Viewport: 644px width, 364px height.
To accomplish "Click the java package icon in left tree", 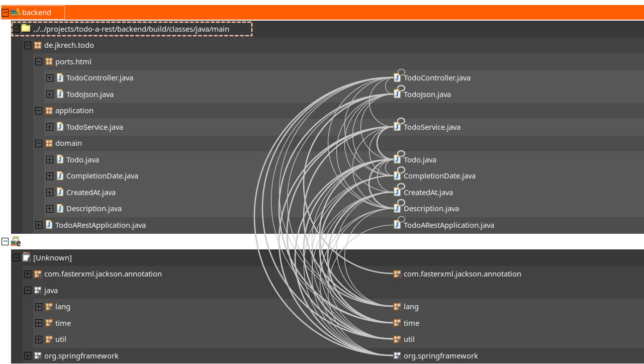I will pos(38,291).
